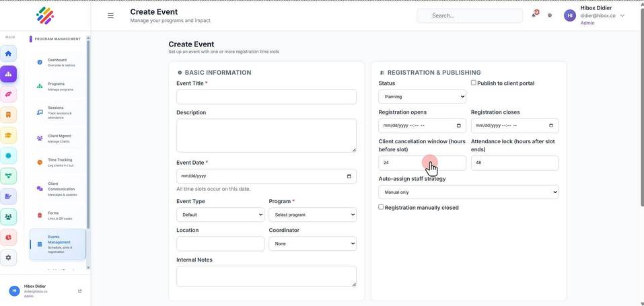Open the green workflow nodes sidebar icon

[8, 176]
